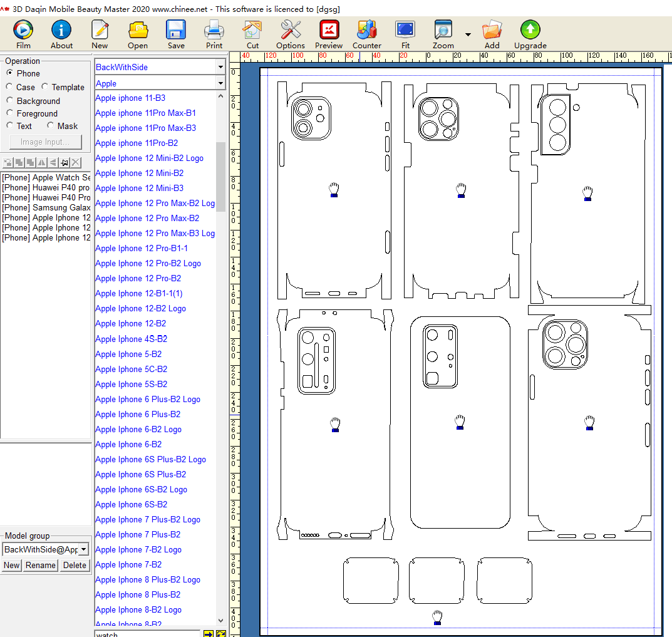Click the Zoom magnifier icon
Image resolution: width=672 pixels, height=637 pixels.
tap(443, 29)
